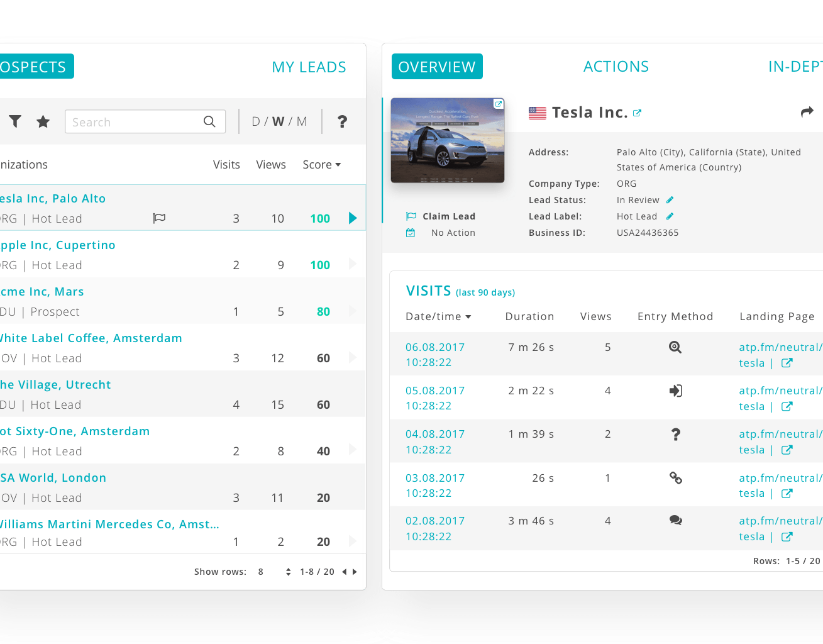Sort list by Visits column header

pyautogui.click(x=226, y=165)
